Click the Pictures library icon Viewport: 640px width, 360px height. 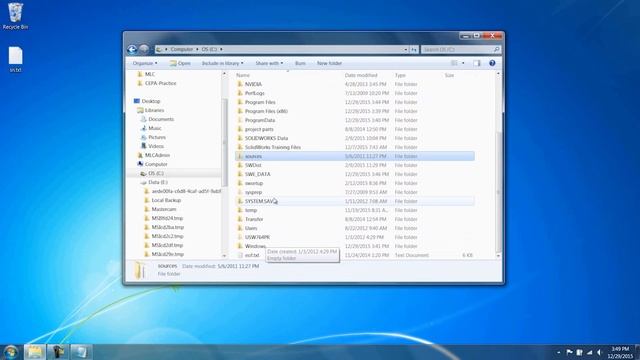143,137
